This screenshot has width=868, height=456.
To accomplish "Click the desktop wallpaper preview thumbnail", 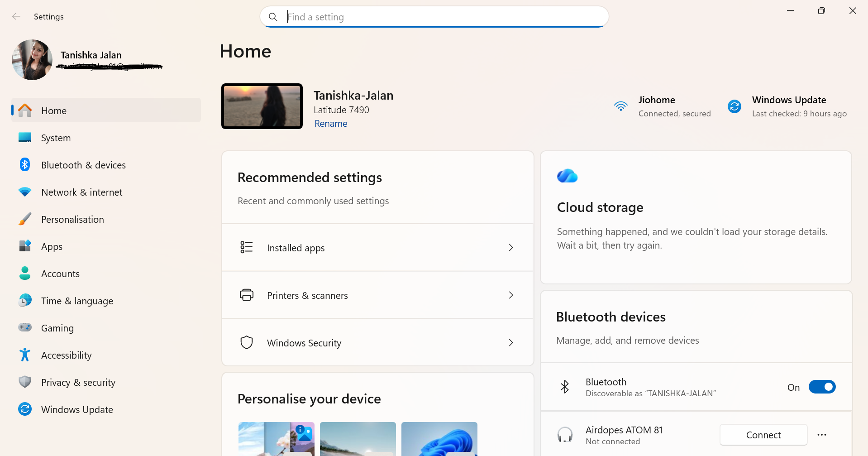I will pyautogui.click(x=262, y=106).
